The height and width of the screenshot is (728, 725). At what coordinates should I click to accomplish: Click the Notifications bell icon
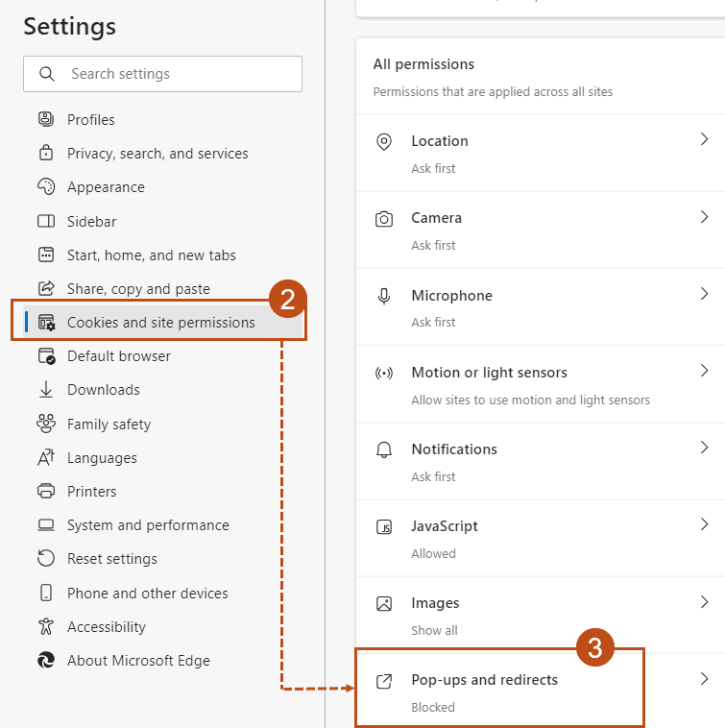coord(384,449)
